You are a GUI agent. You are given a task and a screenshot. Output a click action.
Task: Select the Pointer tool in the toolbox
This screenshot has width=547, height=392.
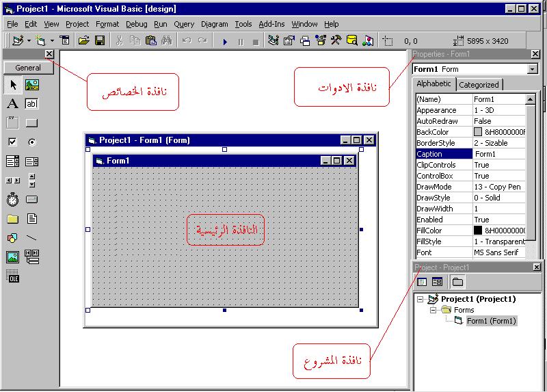(13, 85)
